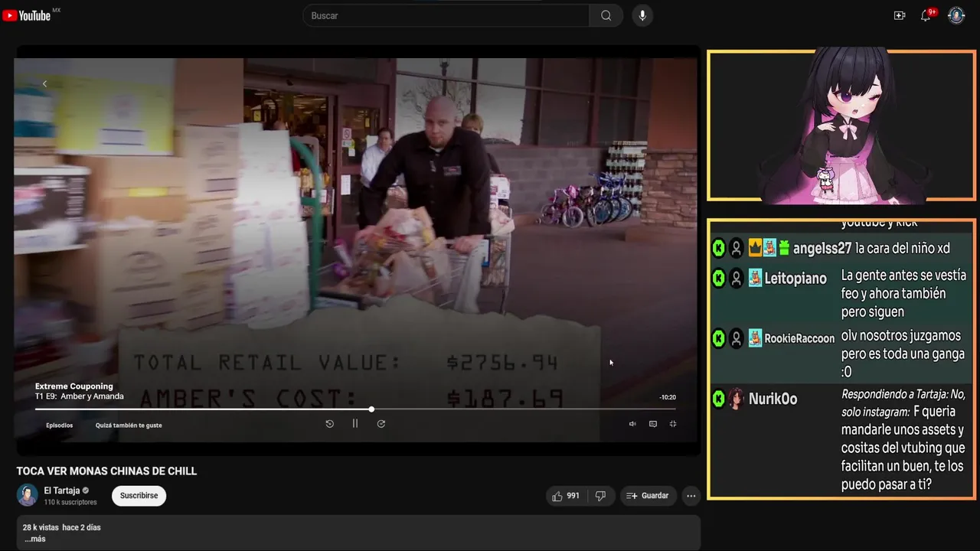The height and width of the screenshot is (551, 980).
Task: Open Quizá también te guste tab
Action: coord(129,425)
